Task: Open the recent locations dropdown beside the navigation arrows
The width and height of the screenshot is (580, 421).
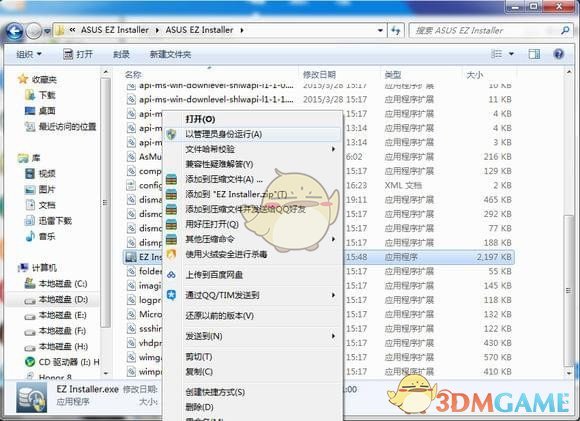Action: pyautogui.click(x=47, y=31)
